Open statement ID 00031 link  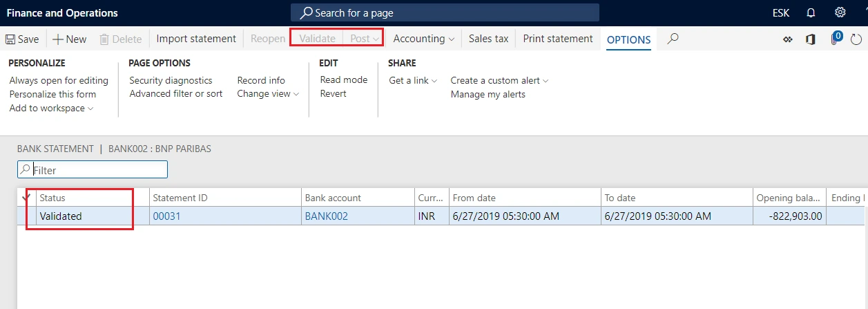click(166, 216)
